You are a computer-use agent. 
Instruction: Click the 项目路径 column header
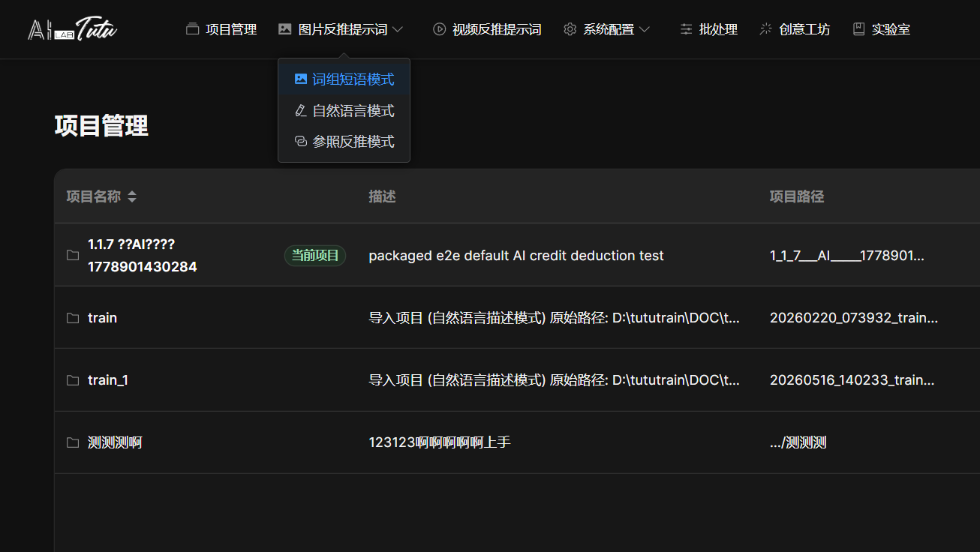[797, 196]
